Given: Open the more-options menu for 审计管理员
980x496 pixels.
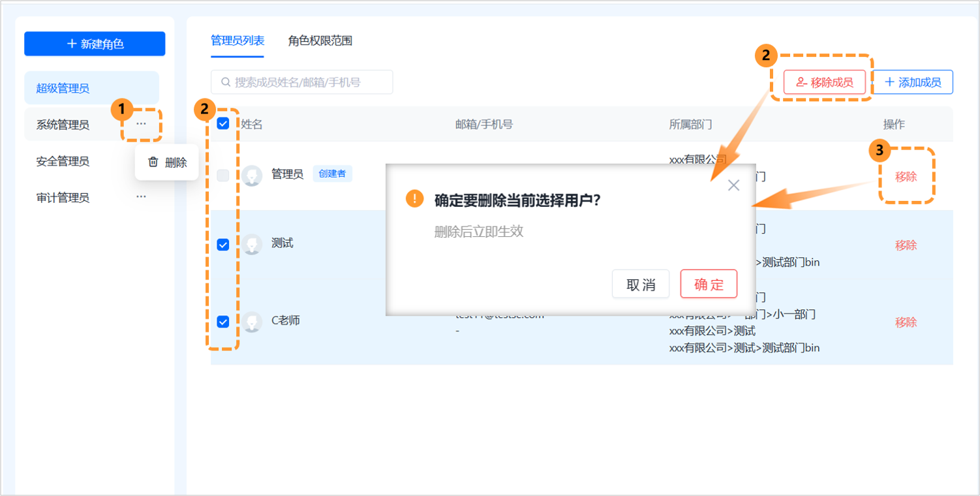Looking at the screenshot, I should 141,196.
